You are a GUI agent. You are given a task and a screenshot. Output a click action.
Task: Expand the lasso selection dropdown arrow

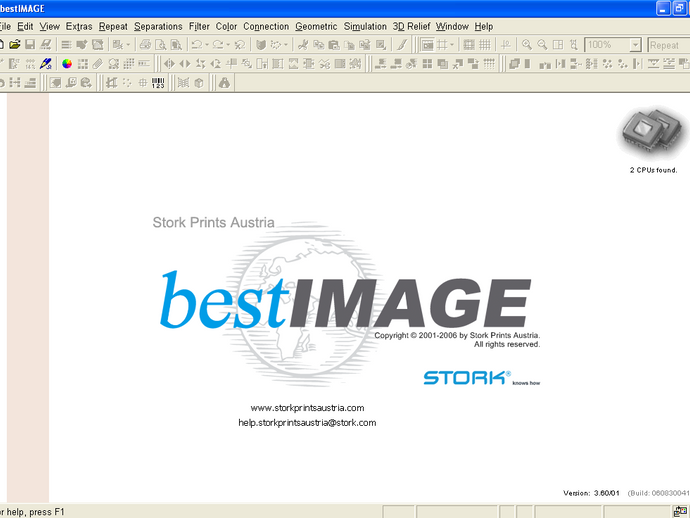pos(286,44)
